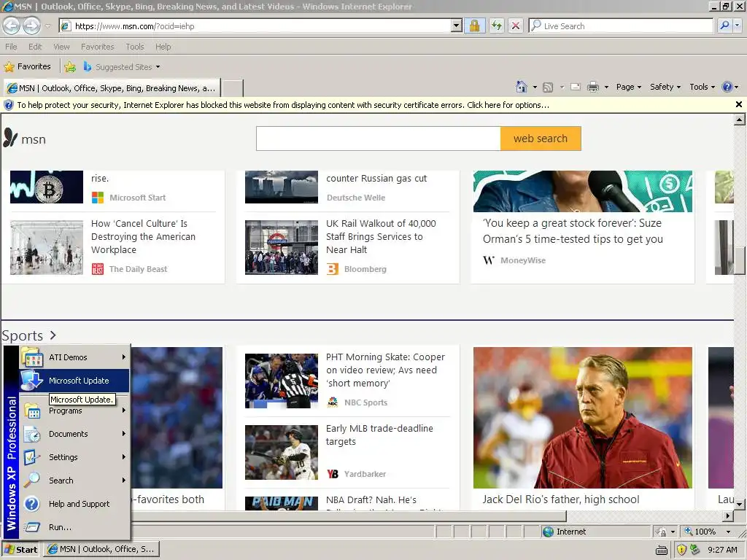Open Suze Orman stock tips article
Image resolution: width=747 pixels, height=560 pixels.
click(x=573, y=231)
